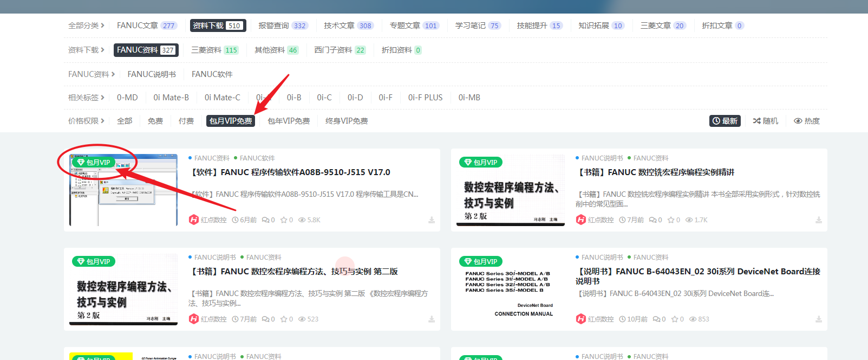Choose the 0i Mate-B tag
This screenshot has height=360, width=868.
[x=171, y=98]
